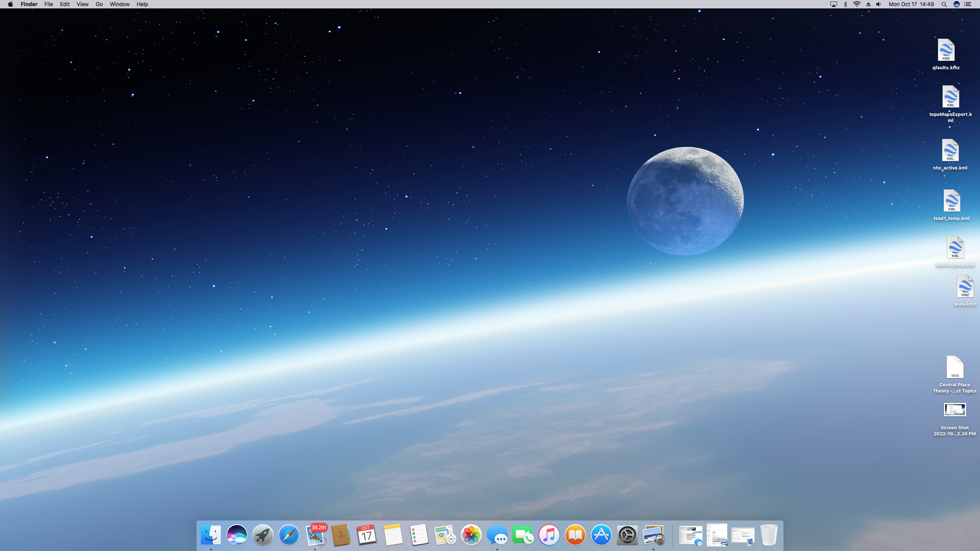Open Notification Center from menu bar
The height and width of the screenshot is (551, 980).
968,4
